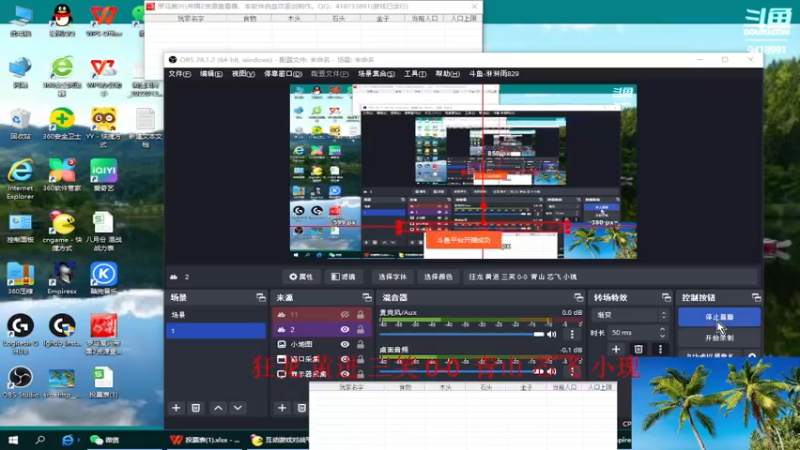Click the OBS preview canvas
Screen dimensions: 800x450
coord(463,171)
